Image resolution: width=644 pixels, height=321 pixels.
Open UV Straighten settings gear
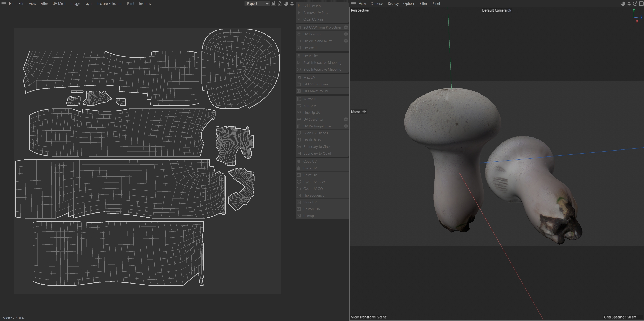(346, 120)
